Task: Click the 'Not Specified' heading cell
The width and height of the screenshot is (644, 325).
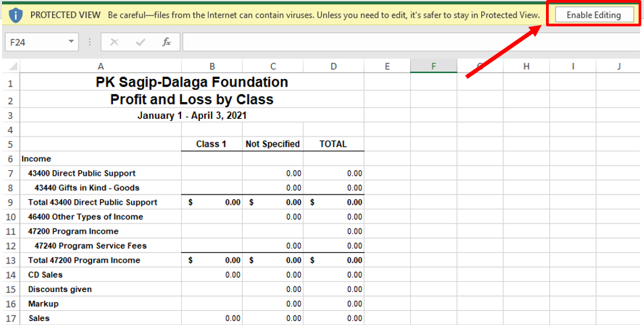Action: 273,144
